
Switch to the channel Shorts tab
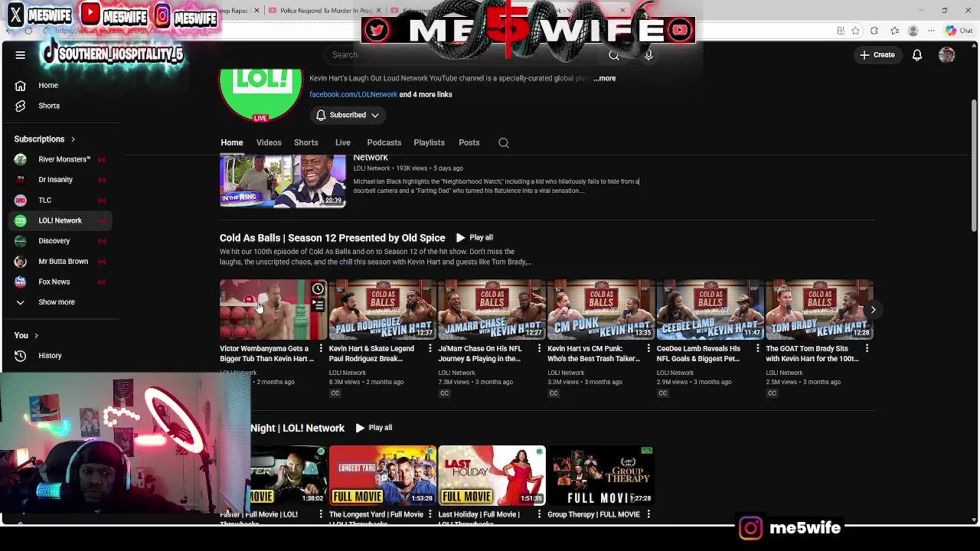point(306,143)
